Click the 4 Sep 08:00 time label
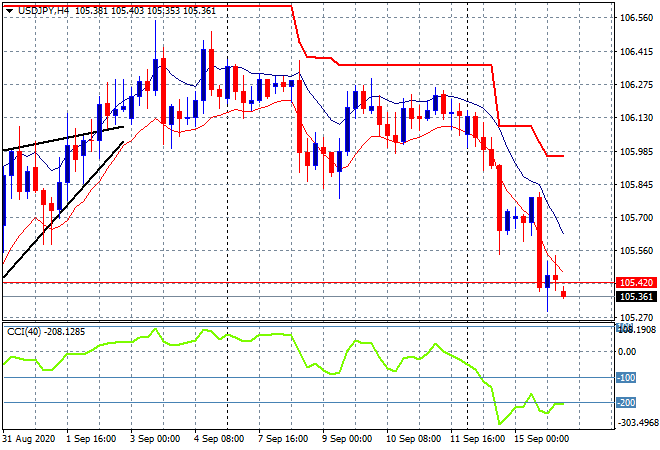The width and height of the screenshot is (660, 450). pyautogui.click(x=219, y=439)
